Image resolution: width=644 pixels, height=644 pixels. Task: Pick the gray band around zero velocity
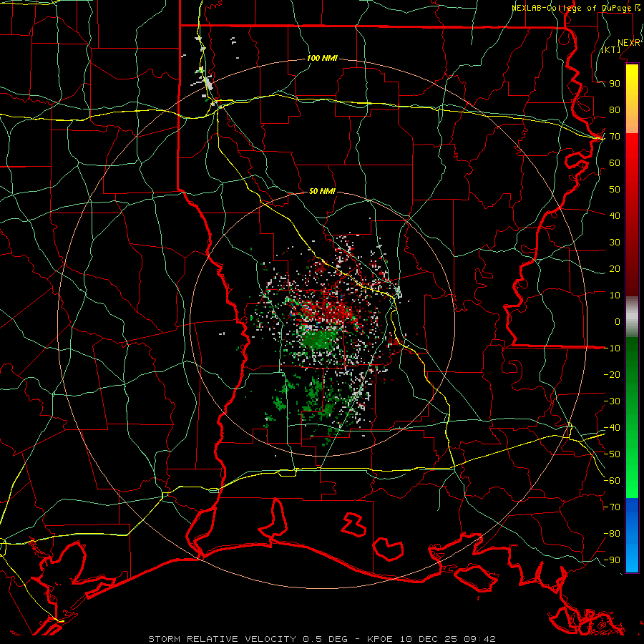tap(632, 317)
